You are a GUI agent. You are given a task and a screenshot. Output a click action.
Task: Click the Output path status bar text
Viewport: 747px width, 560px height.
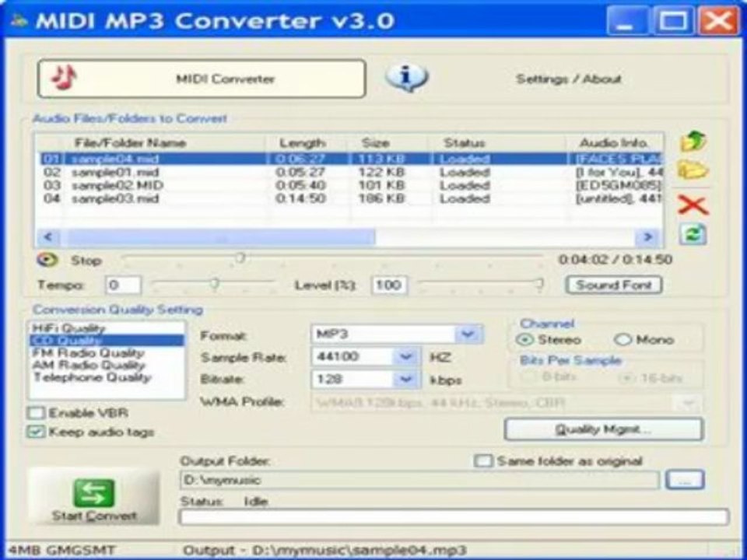pyautogui.click(x=324, y=551)
